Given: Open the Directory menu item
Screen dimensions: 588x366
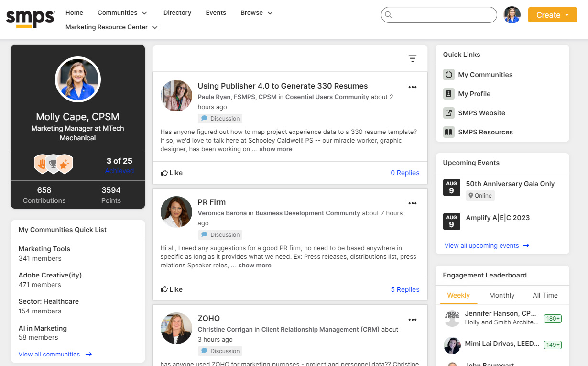Looking at the screenshot, I should pyautogui.click(x=177, y=13).
